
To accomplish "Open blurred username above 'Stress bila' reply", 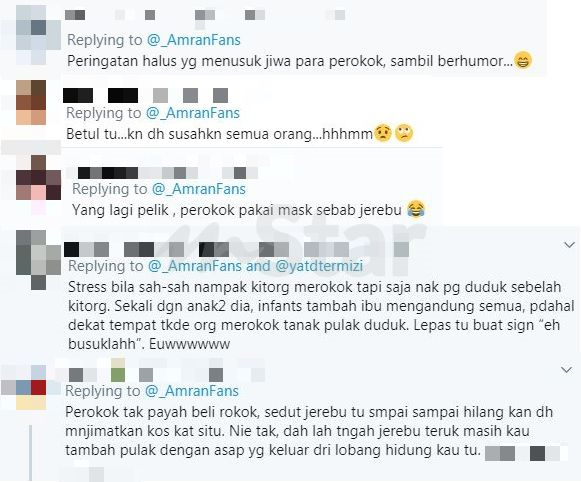I will point(236,249).
